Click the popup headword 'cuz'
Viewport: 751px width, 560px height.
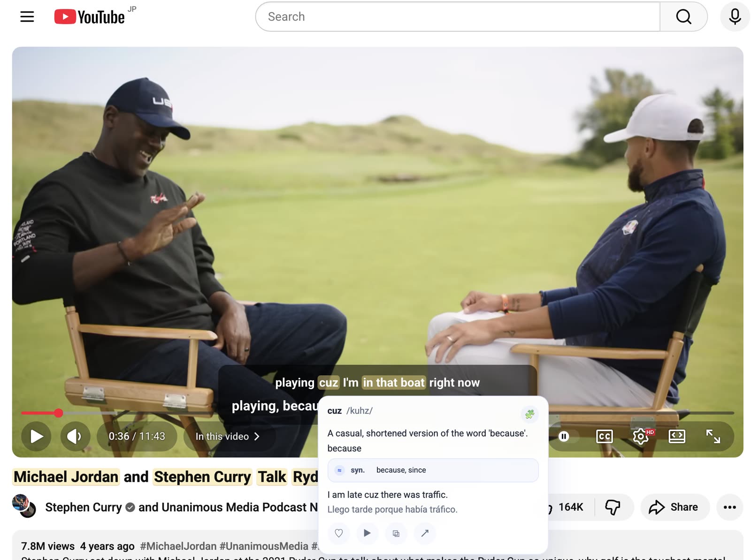pos(335,411)
